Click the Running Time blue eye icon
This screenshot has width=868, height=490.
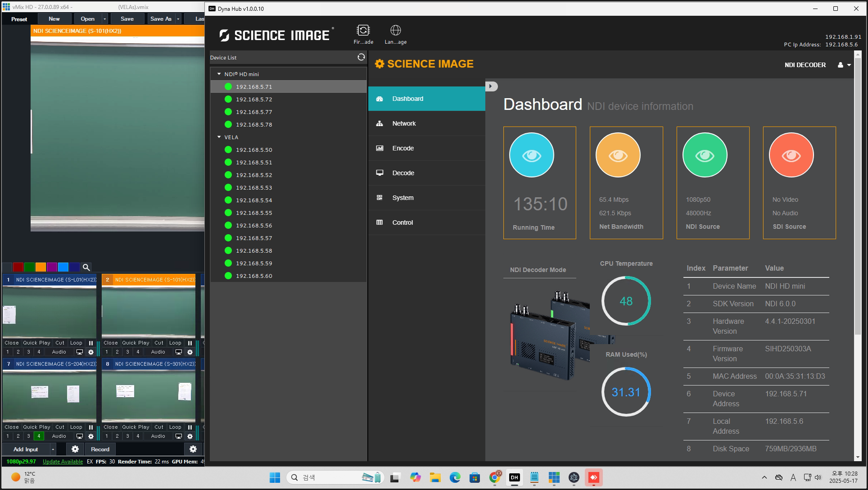point(531,155)
